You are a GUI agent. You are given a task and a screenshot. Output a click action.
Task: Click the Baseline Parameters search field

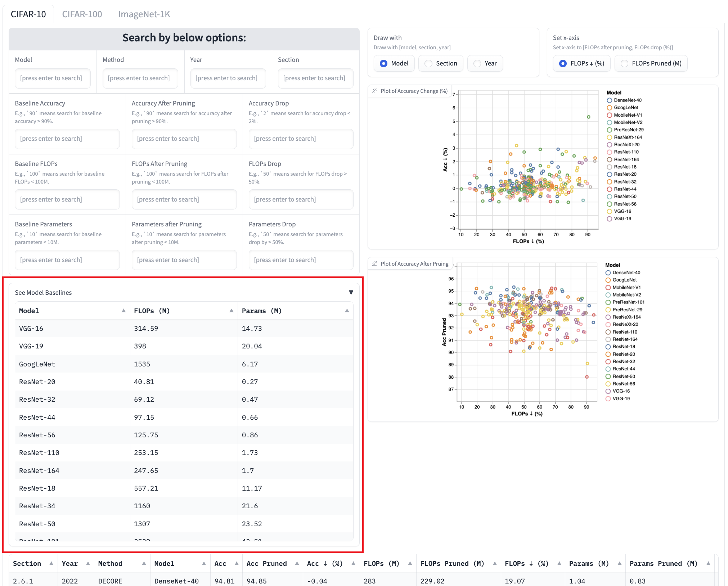tap(67, 260)
